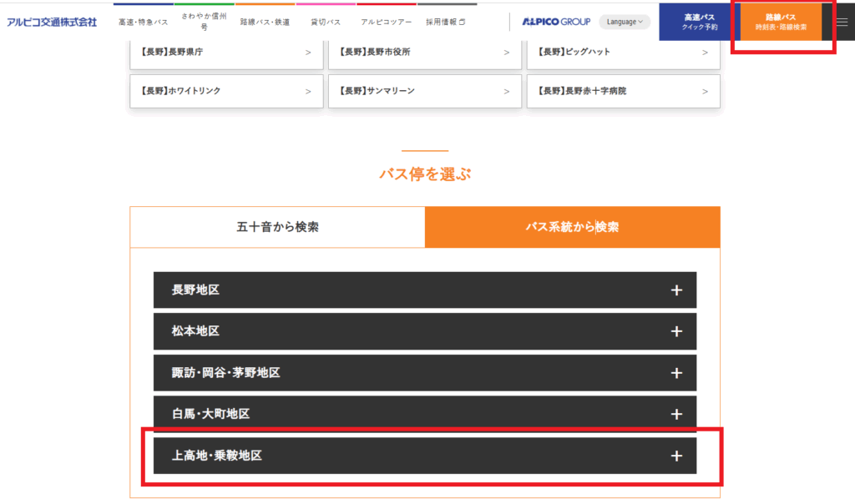Open 採用情報 external link
Viewport: 855px width, 504px height.
click(x=445, y=23)
